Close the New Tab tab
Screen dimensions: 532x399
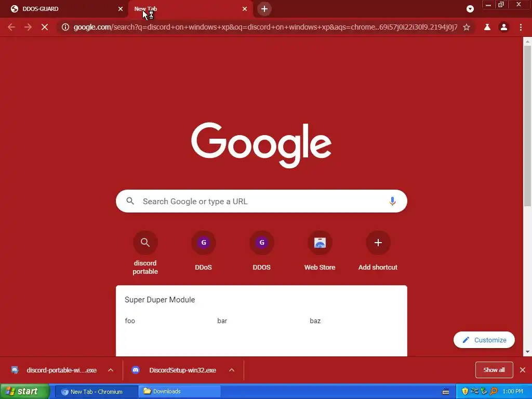click(x=245, y=9)
